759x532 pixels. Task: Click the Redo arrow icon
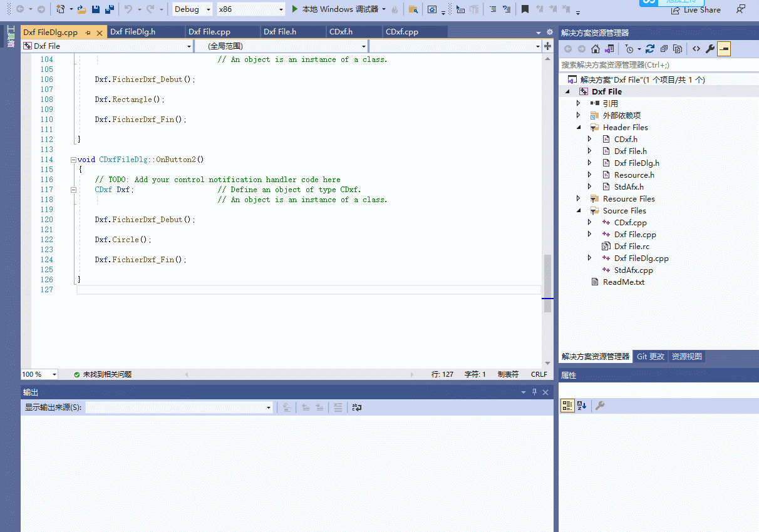click(151, 9)
